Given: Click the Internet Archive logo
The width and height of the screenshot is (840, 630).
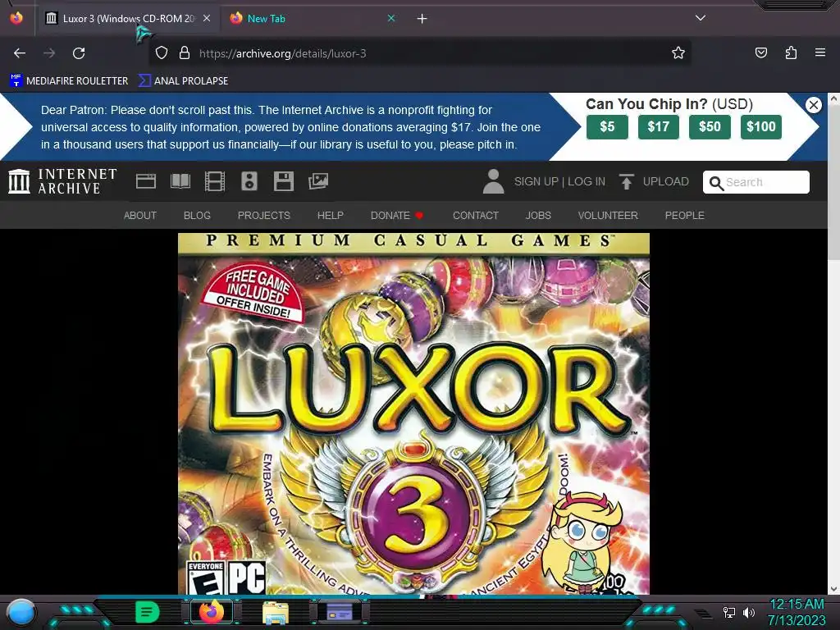Looking at the screenshot, I should (62, 181).
